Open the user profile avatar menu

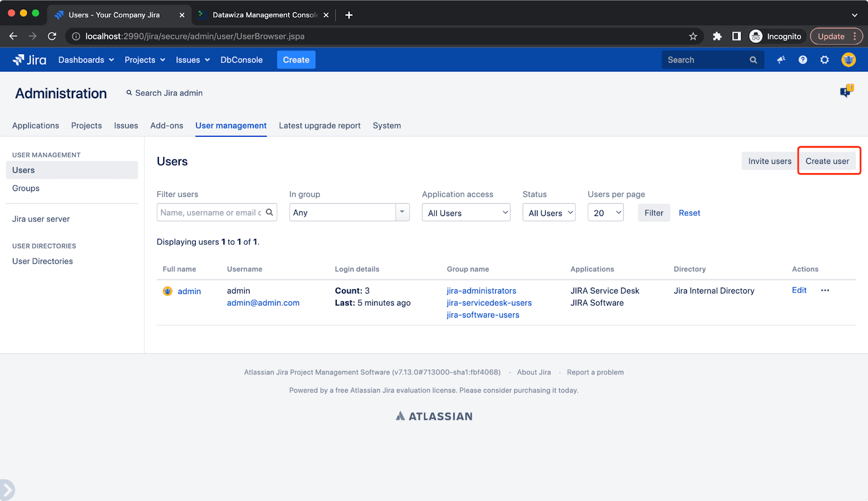(x=848, y=60)
